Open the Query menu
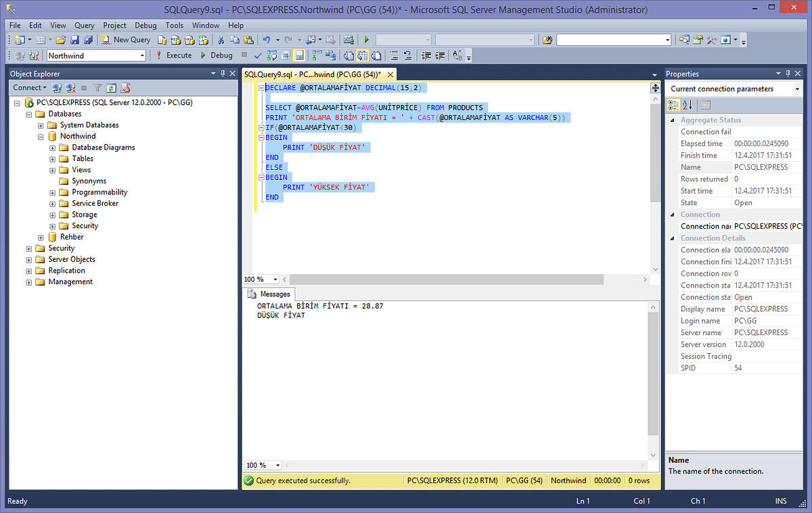 tap(84, 25)
